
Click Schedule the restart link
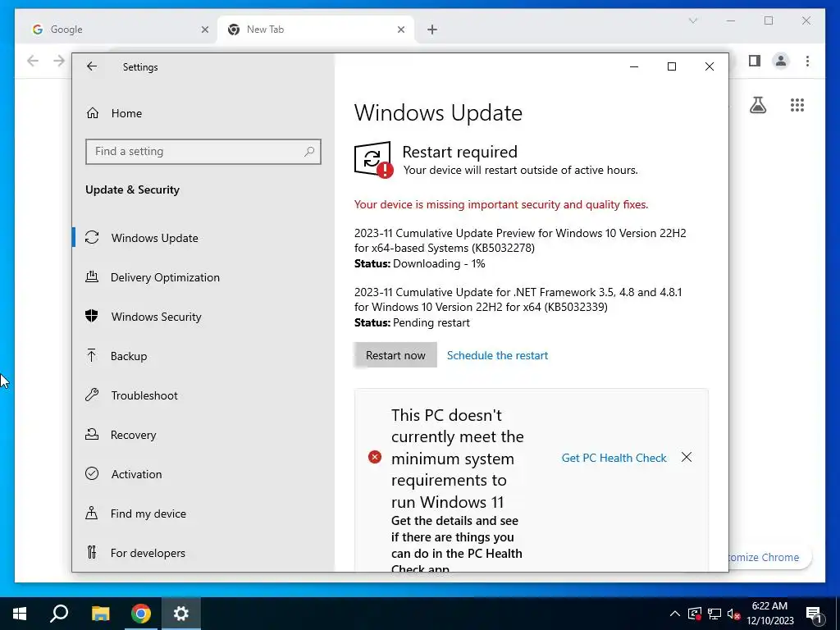pyautogui.click(x=497, y=355)
